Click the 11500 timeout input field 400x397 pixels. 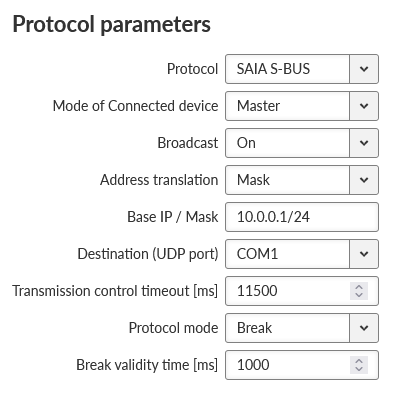tap(302, 291)
